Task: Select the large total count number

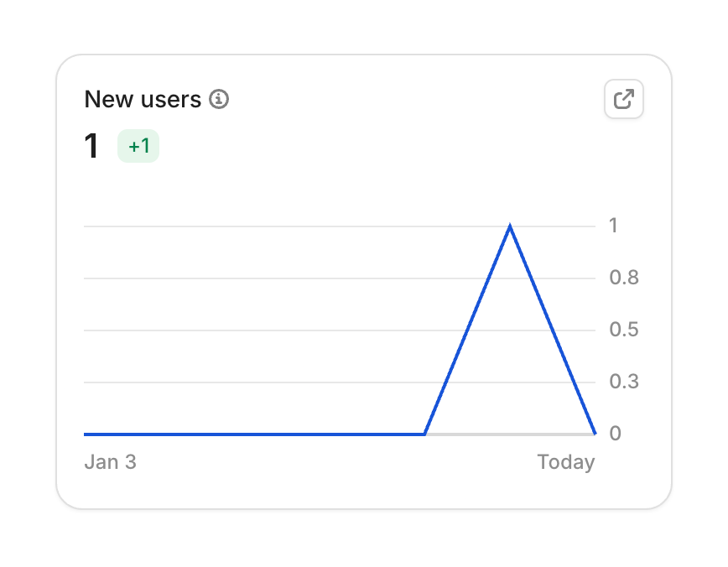Action: coord(91,147)
